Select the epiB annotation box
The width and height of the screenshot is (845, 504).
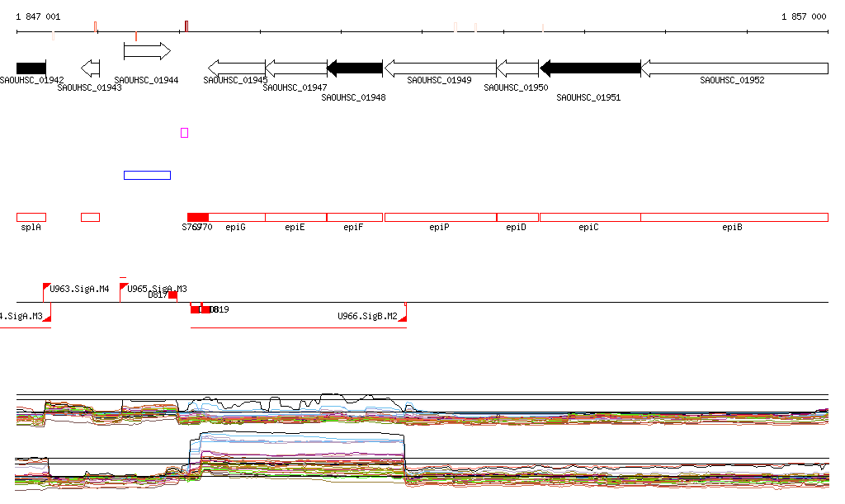pos(734,218)
